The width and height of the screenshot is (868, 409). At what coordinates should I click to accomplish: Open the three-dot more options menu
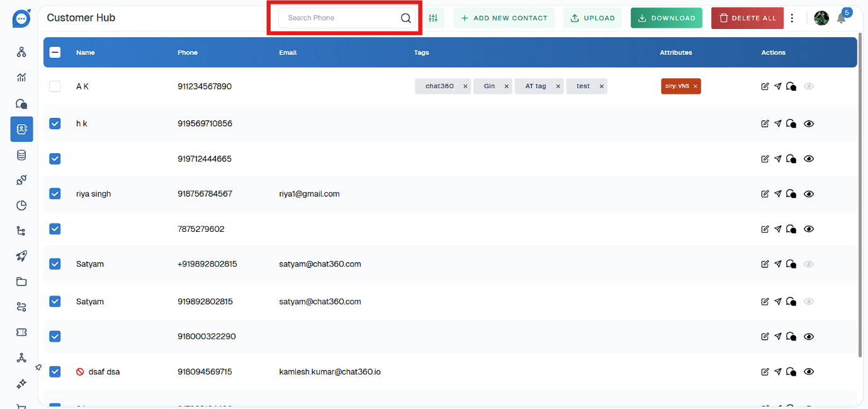(792, 18)
